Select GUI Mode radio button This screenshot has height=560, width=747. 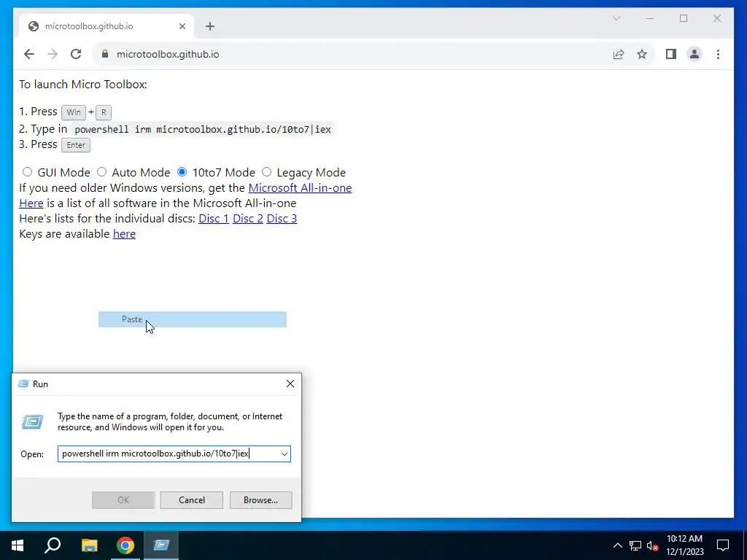point(27,172)
